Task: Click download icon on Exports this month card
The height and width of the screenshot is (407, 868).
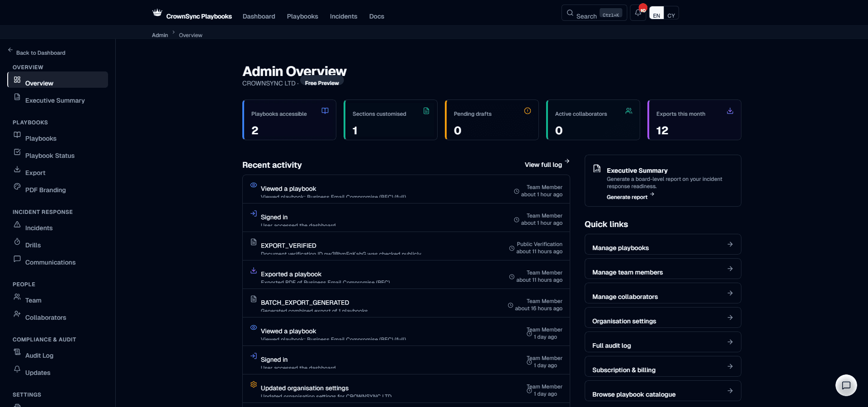Action: coord(730,111)
